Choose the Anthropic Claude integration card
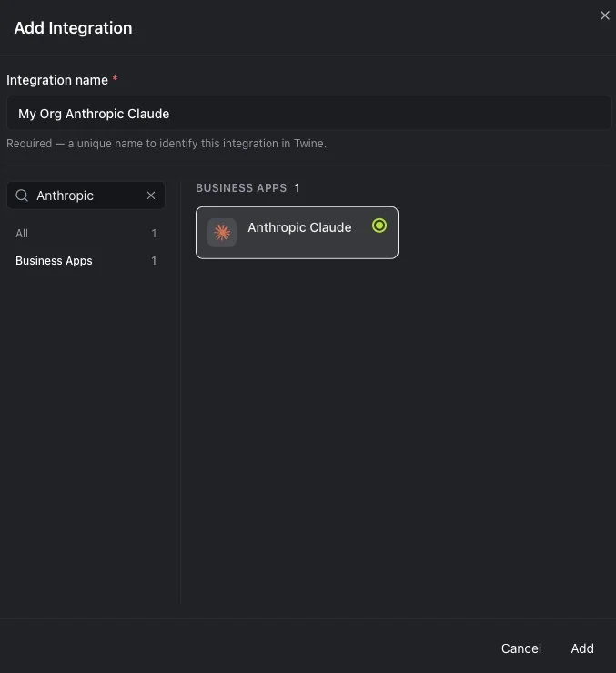The height and width of the screenshot is (673, 616). [297, 233]
